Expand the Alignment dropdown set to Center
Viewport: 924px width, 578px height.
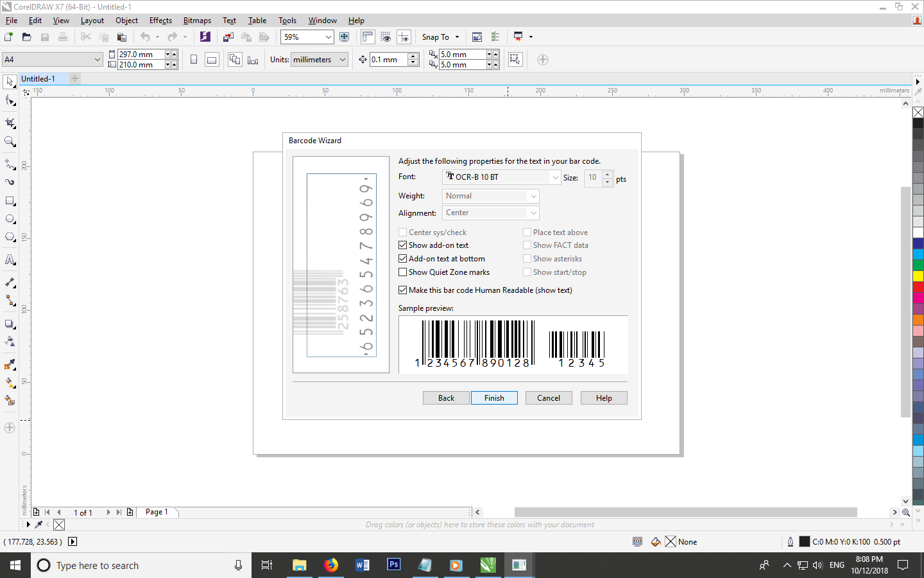490,213
